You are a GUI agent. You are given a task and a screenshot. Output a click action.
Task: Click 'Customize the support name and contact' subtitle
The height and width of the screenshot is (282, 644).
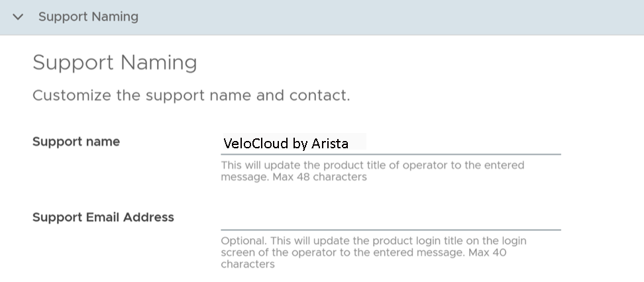click(191, 95)
